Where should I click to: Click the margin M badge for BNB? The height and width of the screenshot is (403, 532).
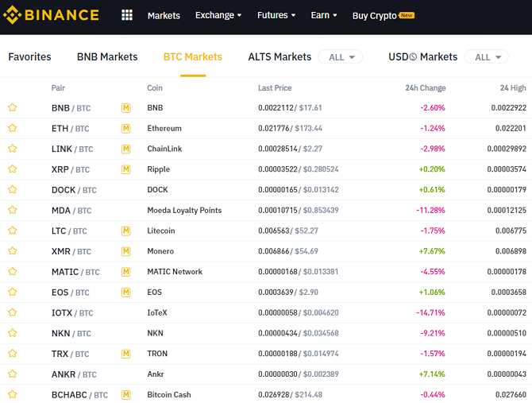pos(126,108)
